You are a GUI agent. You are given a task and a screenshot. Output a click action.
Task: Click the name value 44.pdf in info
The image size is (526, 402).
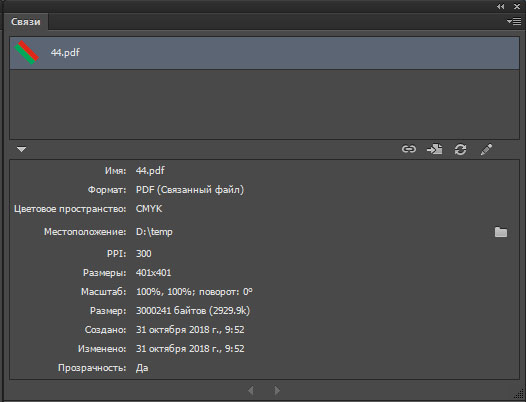coord(150,170)
